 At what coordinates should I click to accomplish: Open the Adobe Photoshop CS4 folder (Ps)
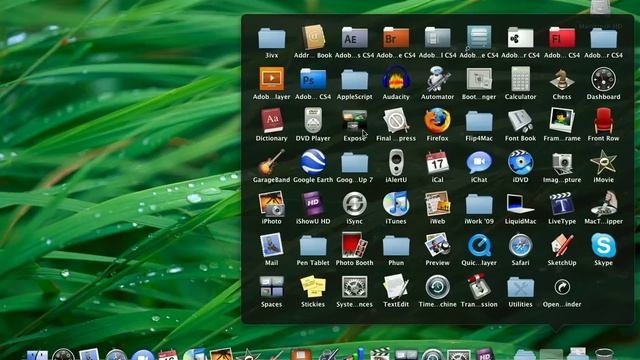tap(313, 80)
